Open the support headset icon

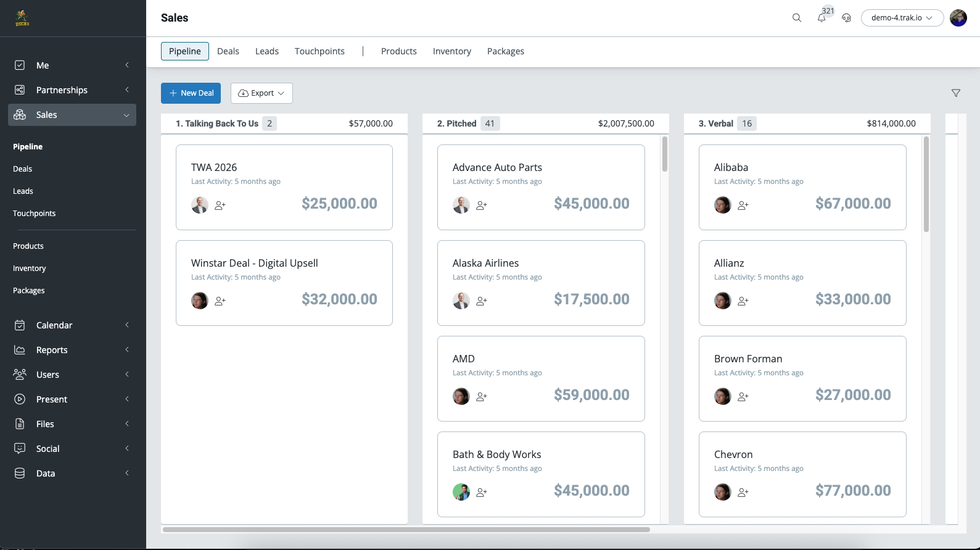point(846,18)
